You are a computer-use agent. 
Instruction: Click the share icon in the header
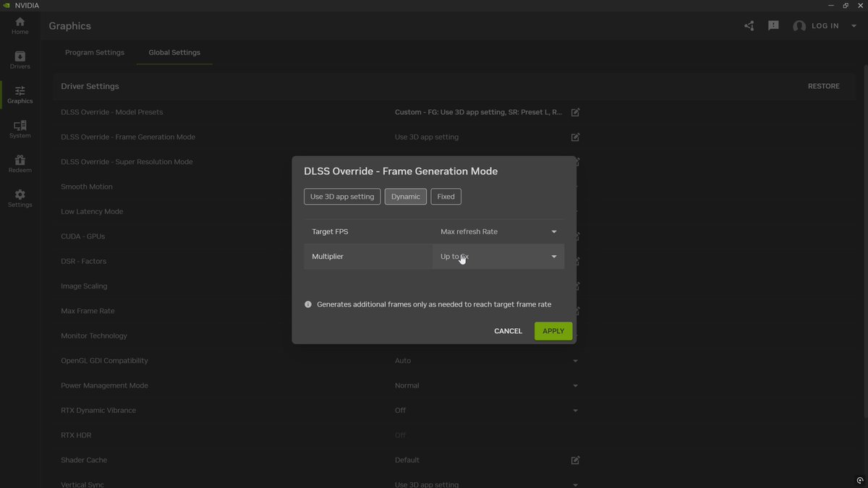point(749,26)
